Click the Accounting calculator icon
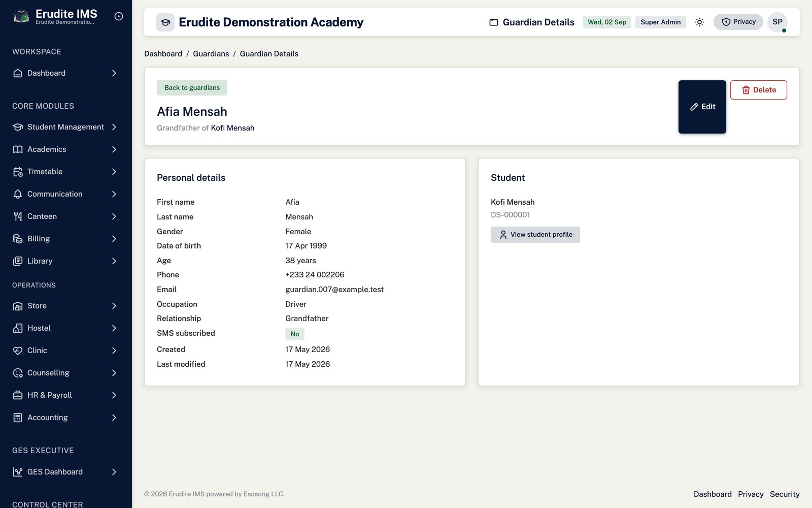 coord(18,418)
